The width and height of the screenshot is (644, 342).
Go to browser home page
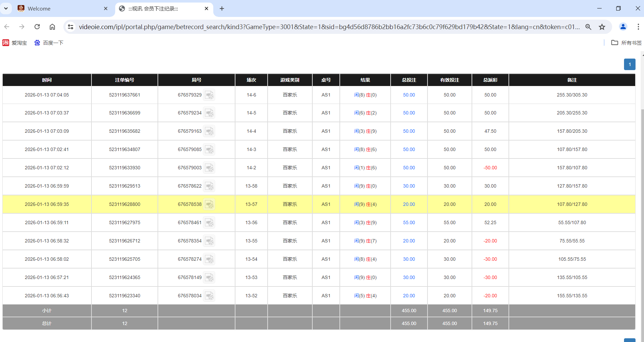pyautogui.click(x=52, y=27)
